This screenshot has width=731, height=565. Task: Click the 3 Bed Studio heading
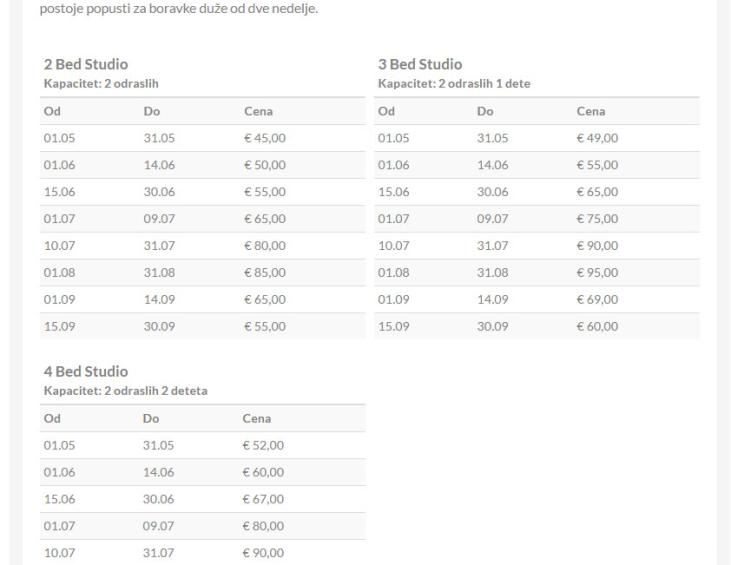tap(420, 65)
